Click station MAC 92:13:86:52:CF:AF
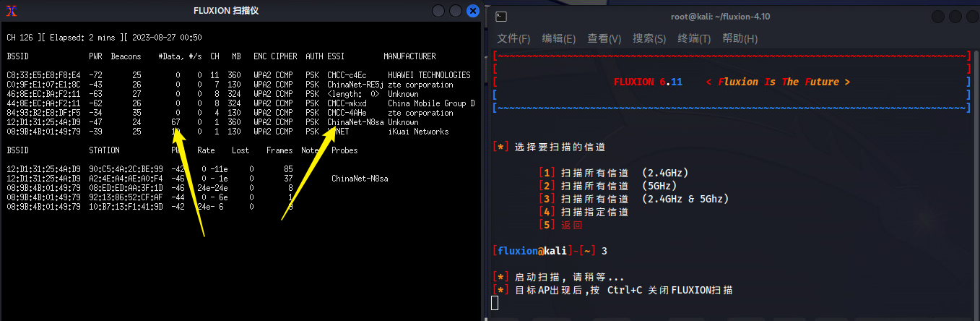 click(126, 197)
